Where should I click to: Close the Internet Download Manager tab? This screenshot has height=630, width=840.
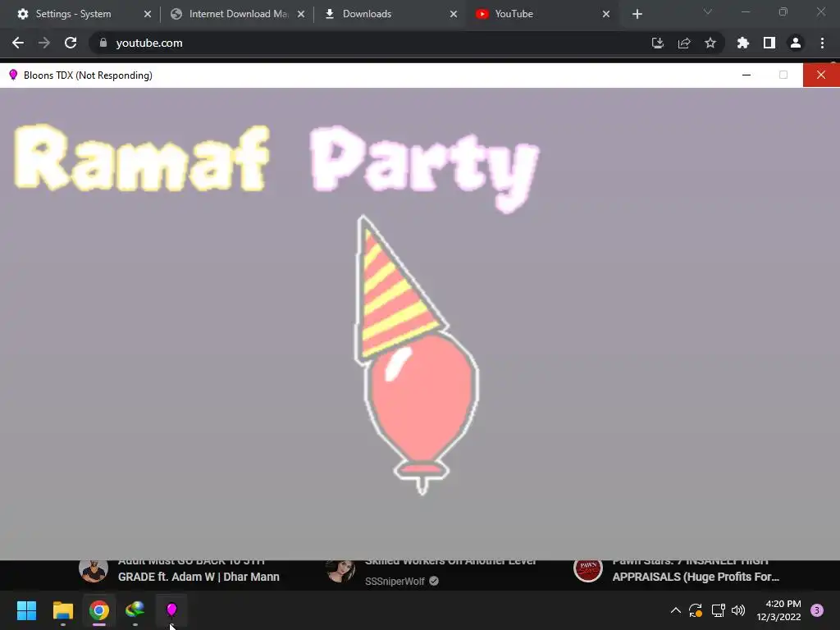pyautogui.click(x=301, y=14)
